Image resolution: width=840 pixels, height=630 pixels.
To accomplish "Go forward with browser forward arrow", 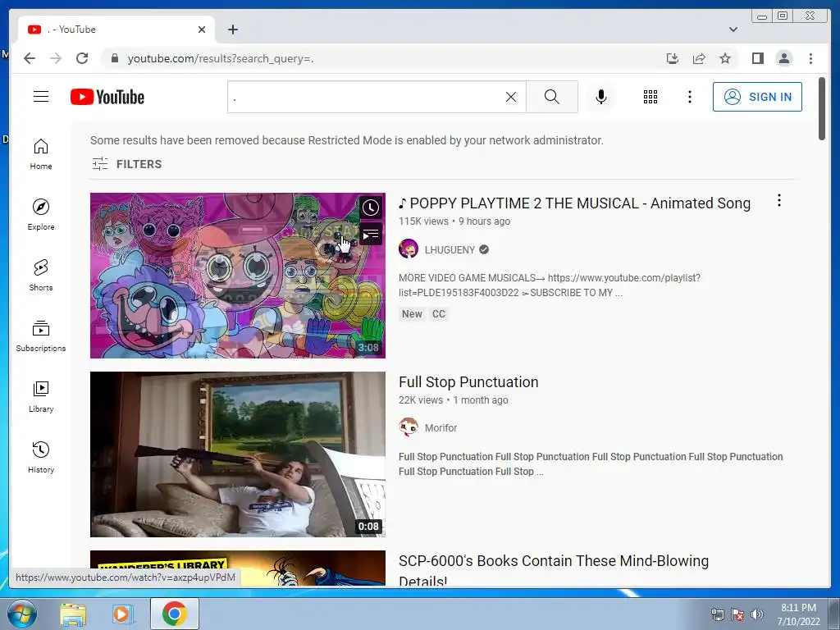I will [x=56, y=58].
